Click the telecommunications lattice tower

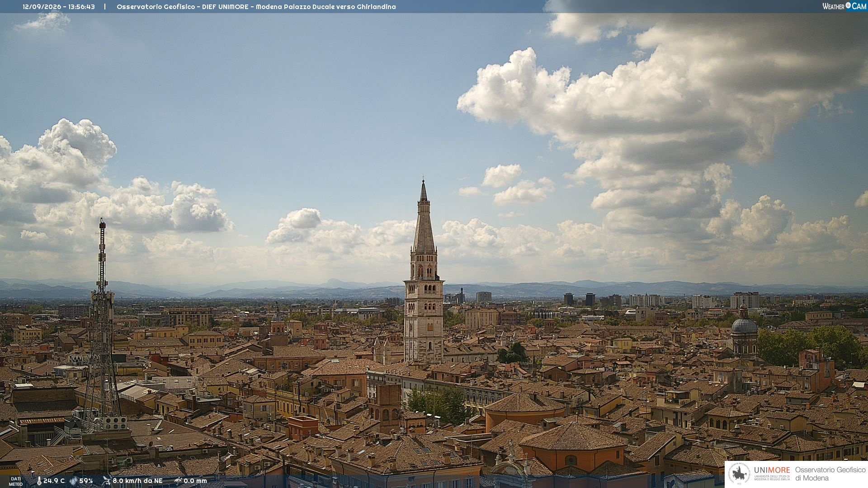click(102, 321)
